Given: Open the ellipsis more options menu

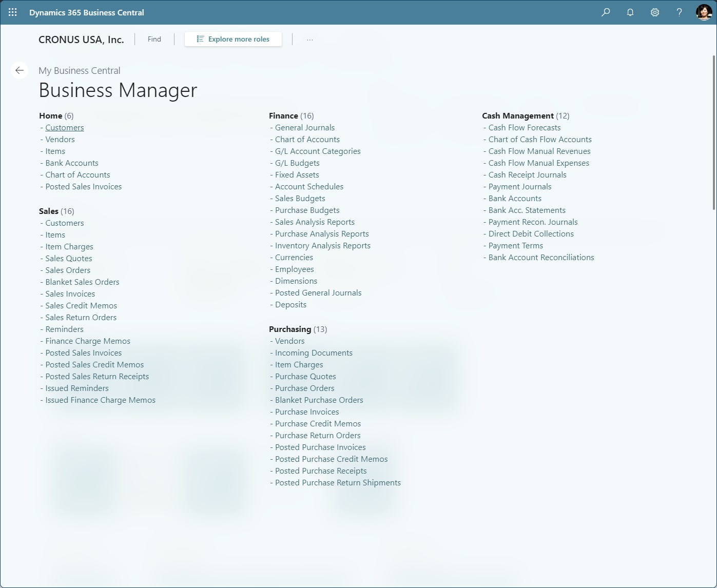Looking at the screenshot, I should (x=309, y=39).
